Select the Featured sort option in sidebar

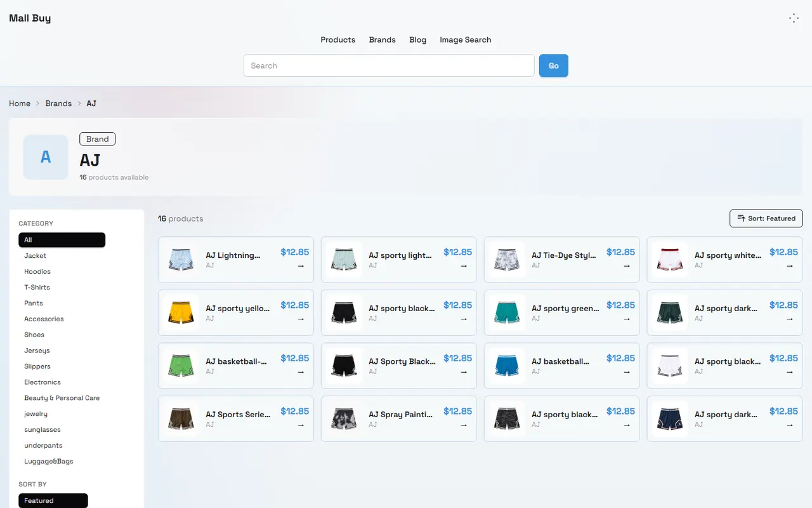[53, 500]
